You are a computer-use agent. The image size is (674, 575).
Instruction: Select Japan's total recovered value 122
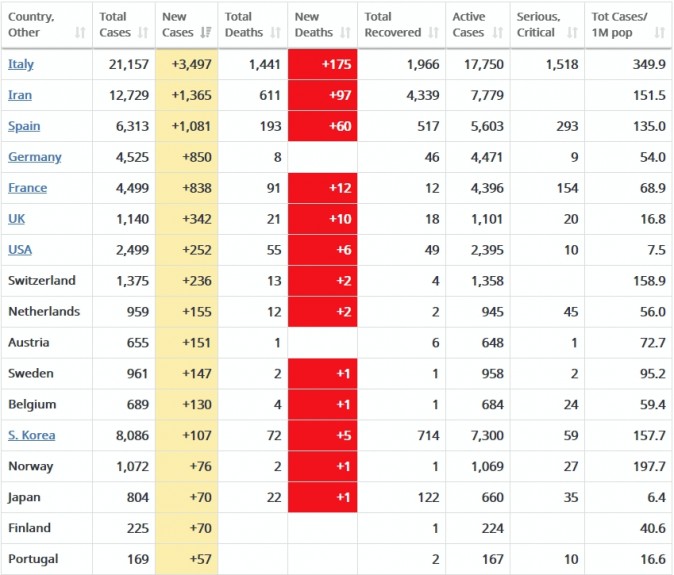429,498
